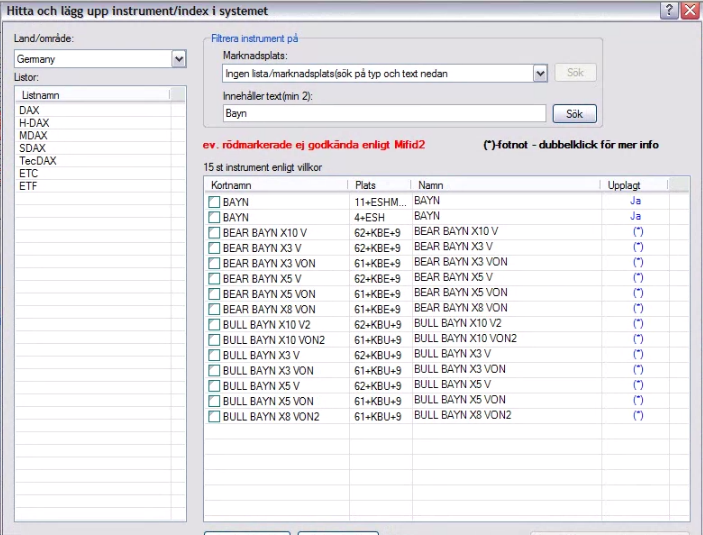Check the BEAR BAYN X10 V checkbox
This screenshot has height=535, width=703.
(x=214, y=232)
